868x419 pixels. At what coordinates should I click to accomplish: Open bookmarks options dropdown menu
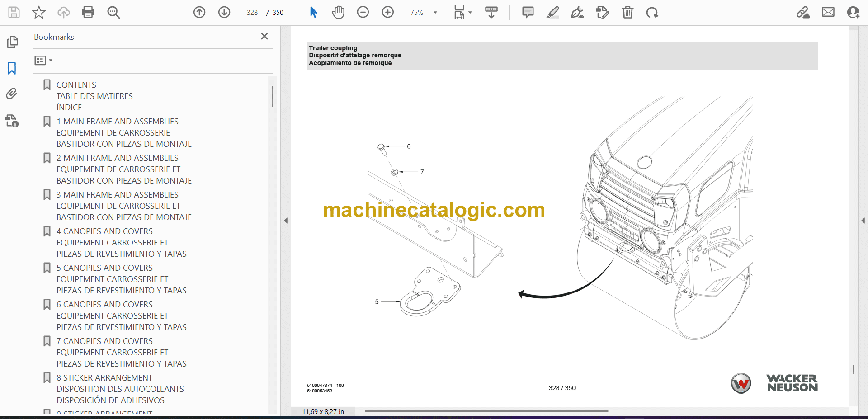coord(43,60)
